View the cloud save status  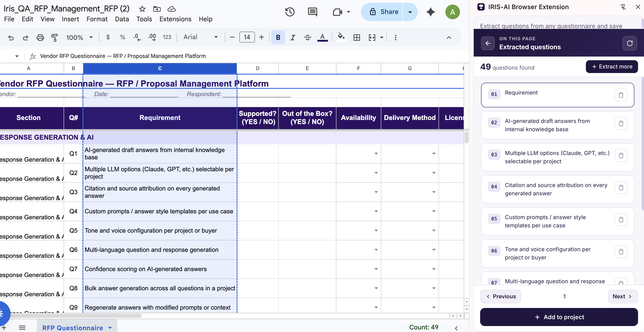coord(171,9)
